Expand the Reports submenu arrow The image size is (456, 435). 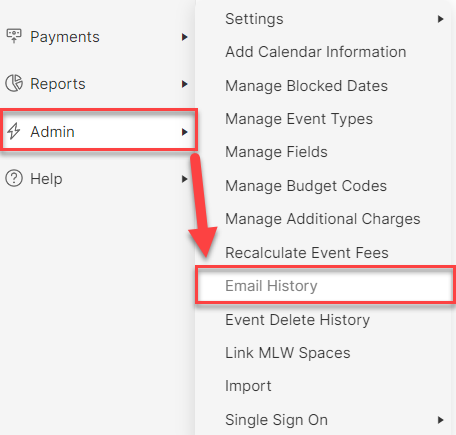point(184,84)
